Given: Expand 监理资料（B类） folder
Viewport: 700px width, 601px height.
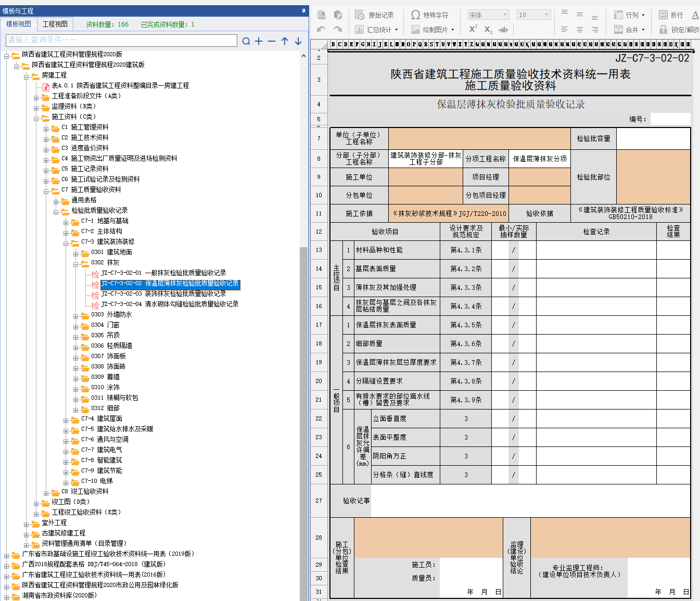Looking at the screenshot, I should pos(36,108).
